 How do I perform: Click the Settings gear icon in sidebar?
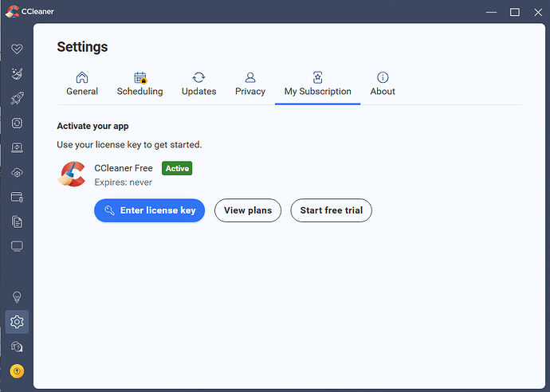click(17, 322)
